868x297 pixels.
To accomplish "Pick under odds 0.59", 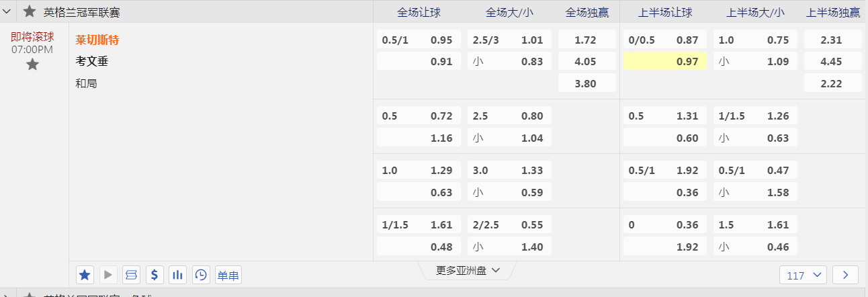I will (x=509, y=192).
